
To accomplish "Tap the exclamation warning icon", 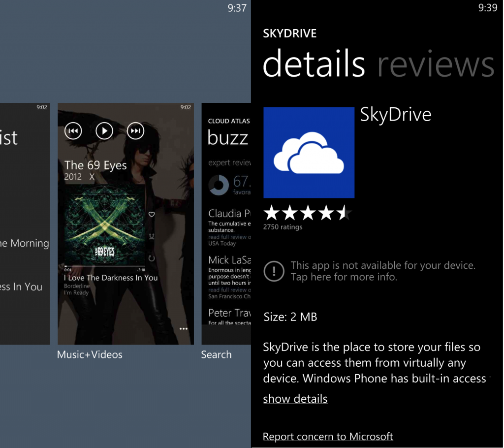I will (x=274, y=271).
